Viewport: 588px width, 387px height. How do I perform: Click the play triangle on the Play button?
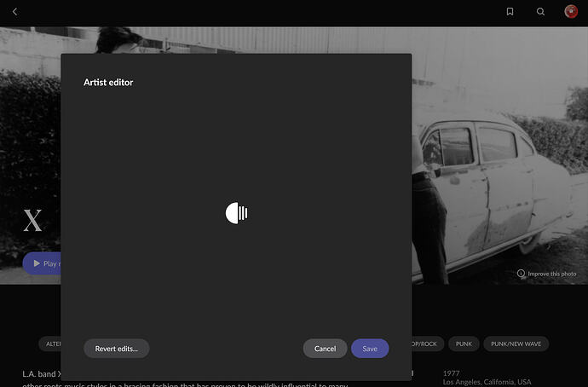[37, 263]
